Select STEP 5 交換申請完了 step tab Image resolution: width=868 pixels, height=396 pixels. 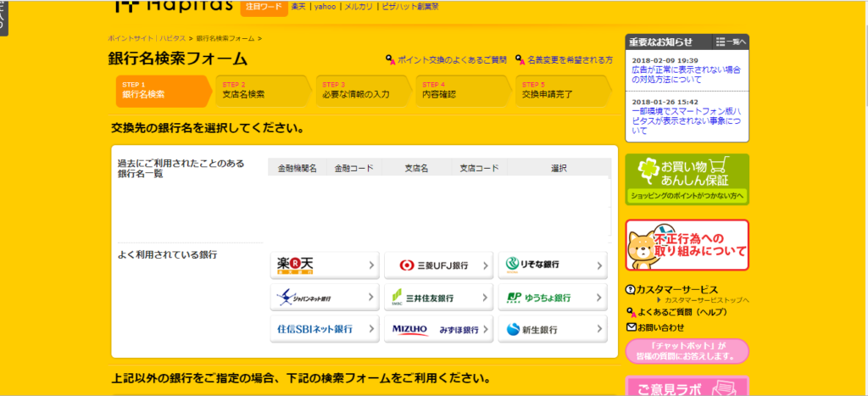point(564,91)
